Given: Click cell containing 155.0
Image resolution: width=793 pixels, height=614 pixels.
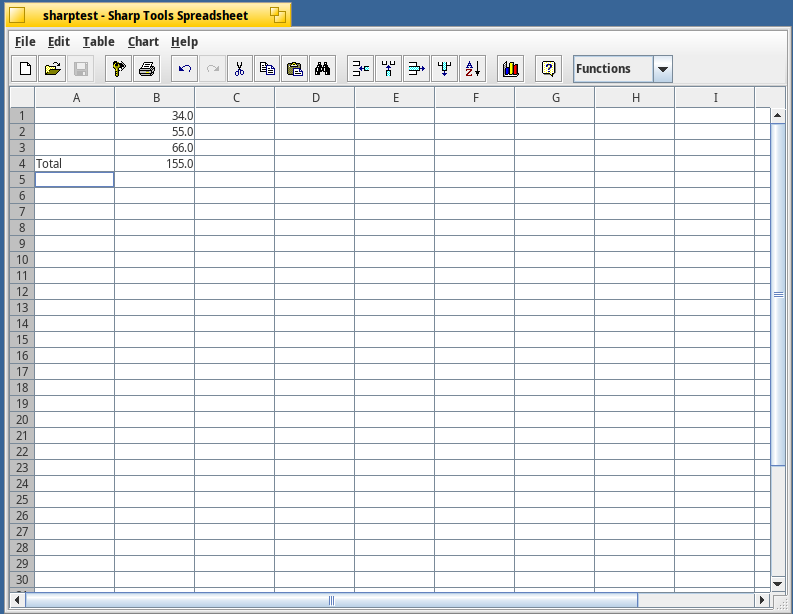Looking at the screenshot, I should pyautogui.click(x=155, y=163).
